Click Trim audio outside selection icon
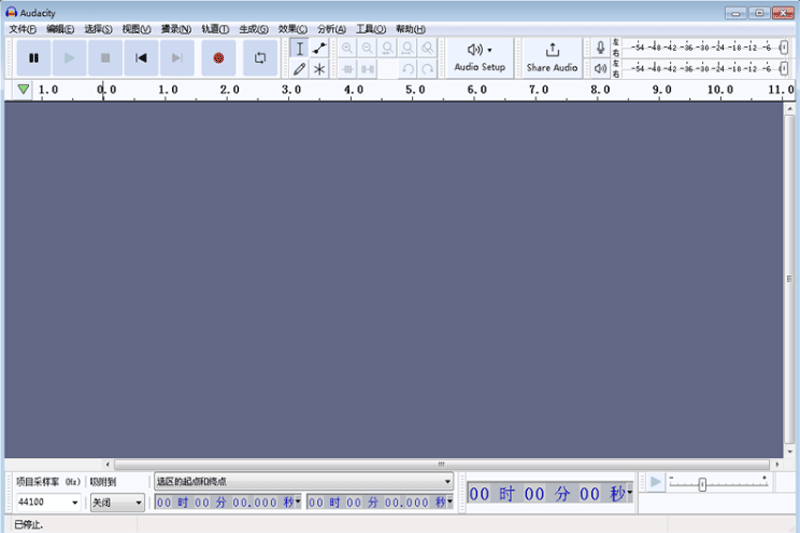Image resolution: width=800 pixels, height=533 pixels. [347, 69]
